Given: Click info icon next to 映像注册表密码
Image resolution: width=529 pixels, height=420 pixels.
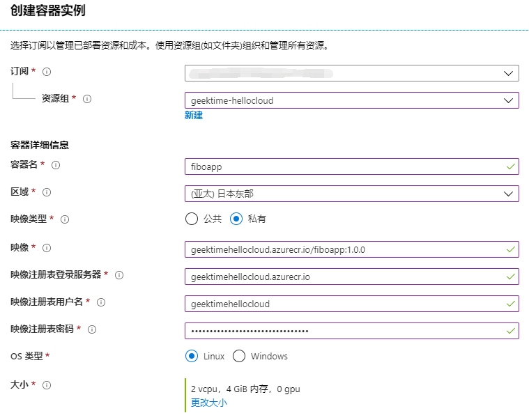Looking at the screenshot, I should [x=92, y=329].
